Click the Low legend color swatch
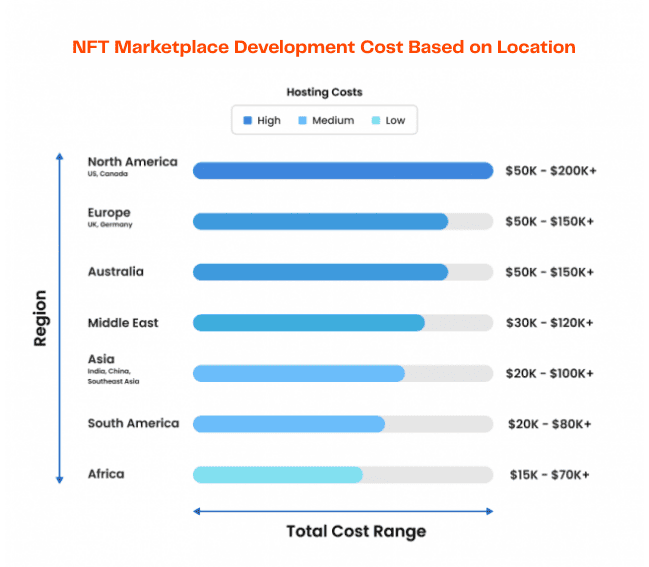The width and height of the screenshot is (649, 567). (x=376, y=120)
